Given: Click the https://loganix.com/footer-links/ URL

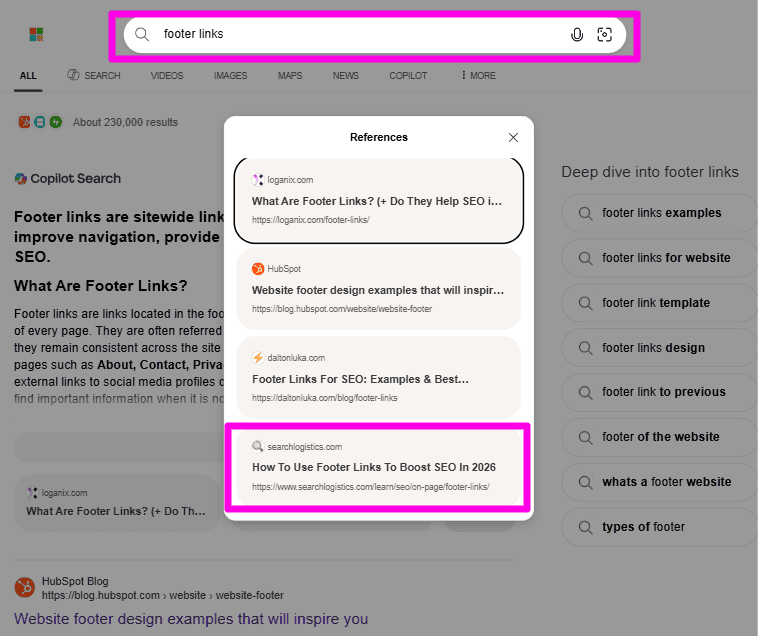Looking at the screenshot, I should (x=310, y=220).
